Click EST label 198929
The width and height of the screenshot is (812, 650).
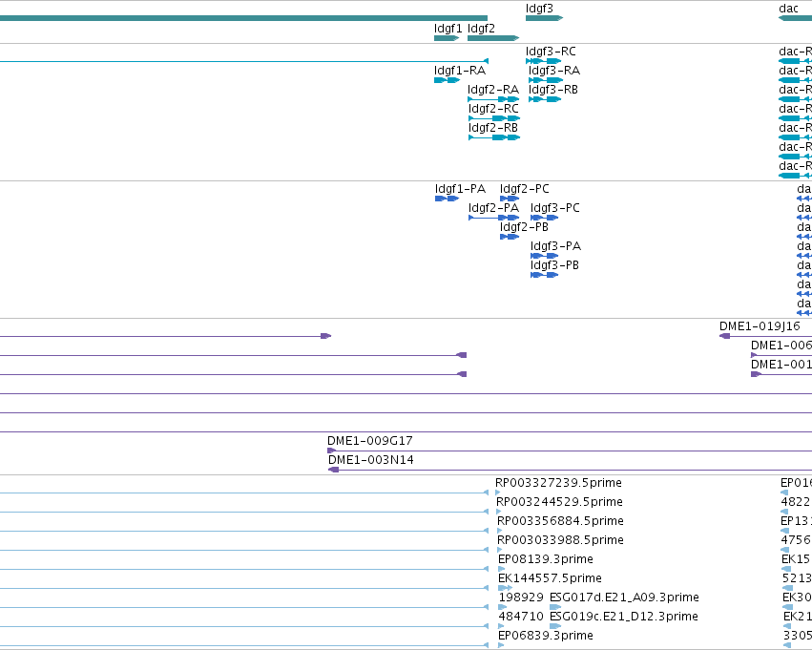521,598
